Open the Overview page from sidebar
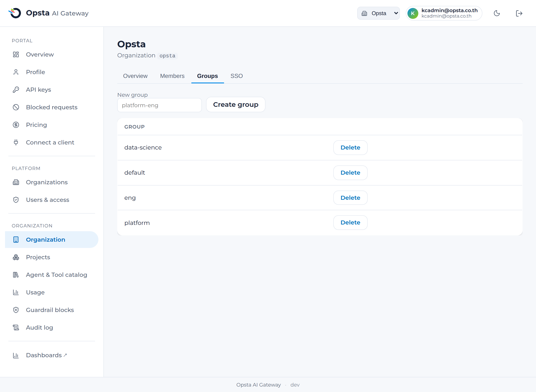The width and height of the screenshot is (536, 392). (52, 55)
